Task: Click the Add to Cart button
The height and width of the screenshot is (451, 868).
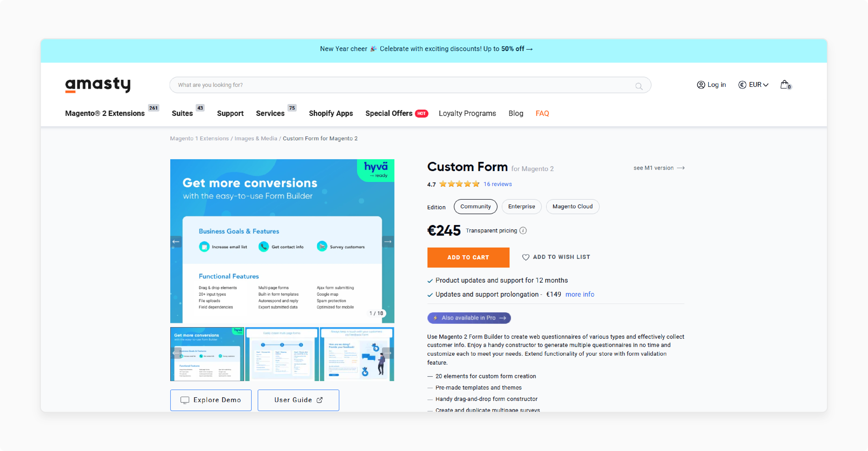Action: pos(468,257)
